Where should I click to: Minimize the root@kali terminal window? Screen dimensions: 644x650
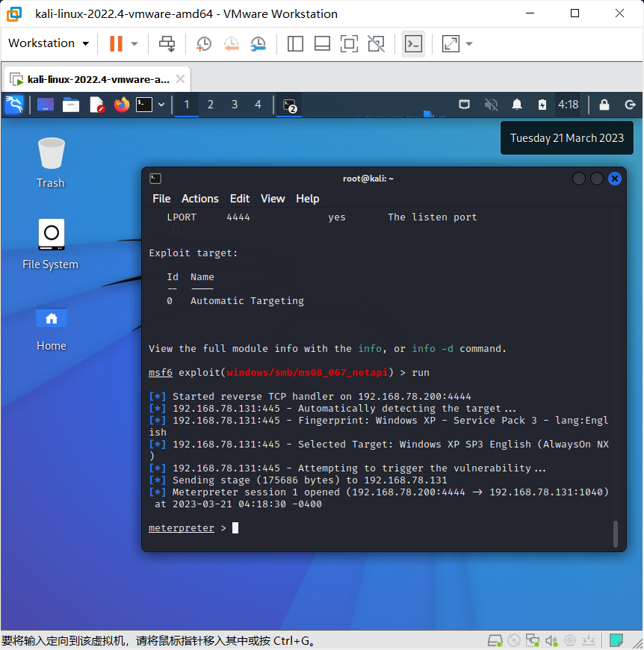pos(578,179)
